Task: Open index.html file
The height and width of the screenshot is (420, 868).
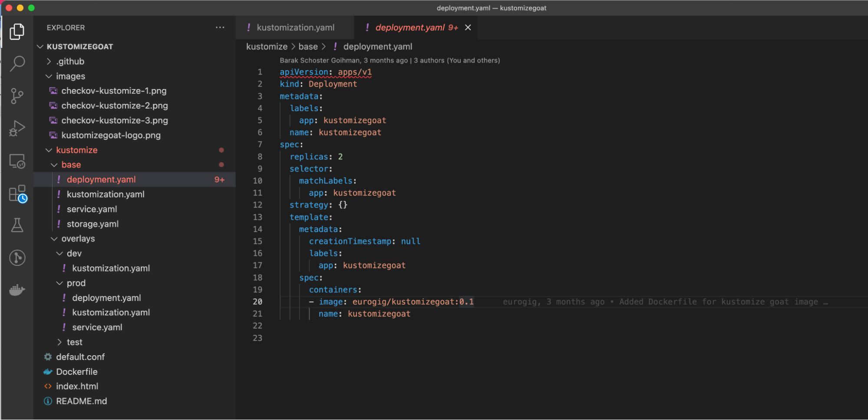Action: (135, 386)
